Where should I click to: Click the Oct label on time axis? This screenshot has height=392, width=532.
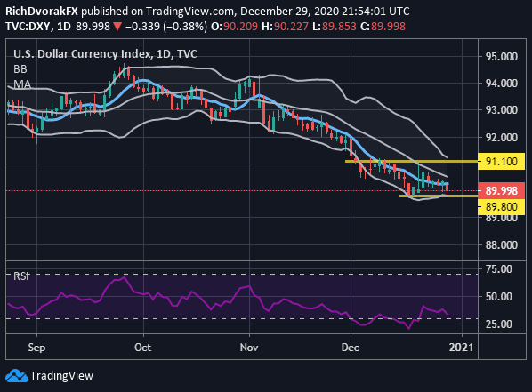[x=143, y=348]
